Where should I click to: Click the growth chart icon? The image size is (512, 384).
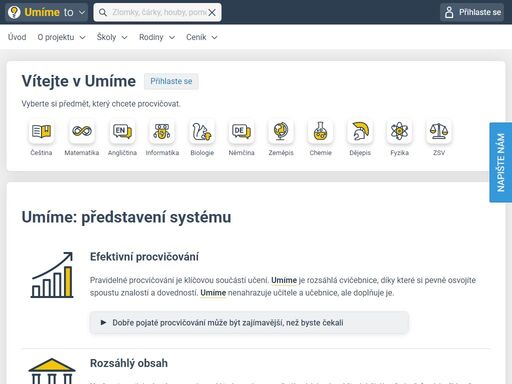pyautogui.click(x=52, y=275)
